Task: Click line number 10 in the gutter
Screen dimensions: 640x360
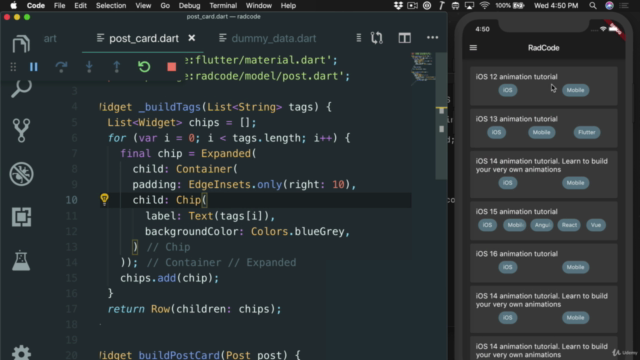Action: (x=71, y=200)
